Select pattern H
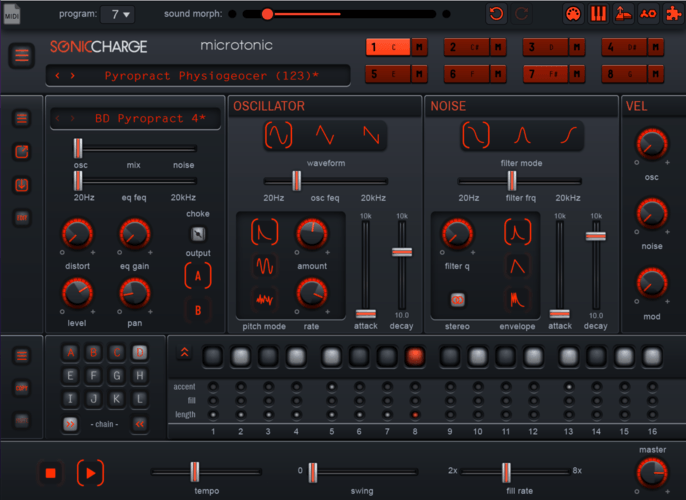The width and height of the screenshot is (686, 500). [x=140, y=376]
